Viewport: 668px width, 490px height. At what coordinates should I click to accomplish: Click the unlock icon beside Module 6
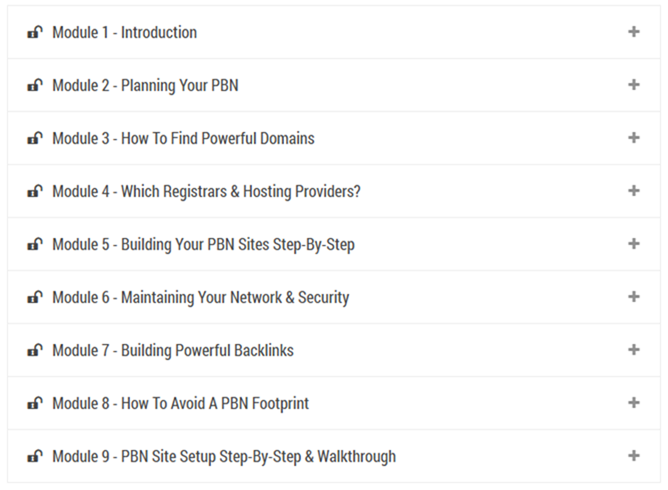tap(35, 297)
